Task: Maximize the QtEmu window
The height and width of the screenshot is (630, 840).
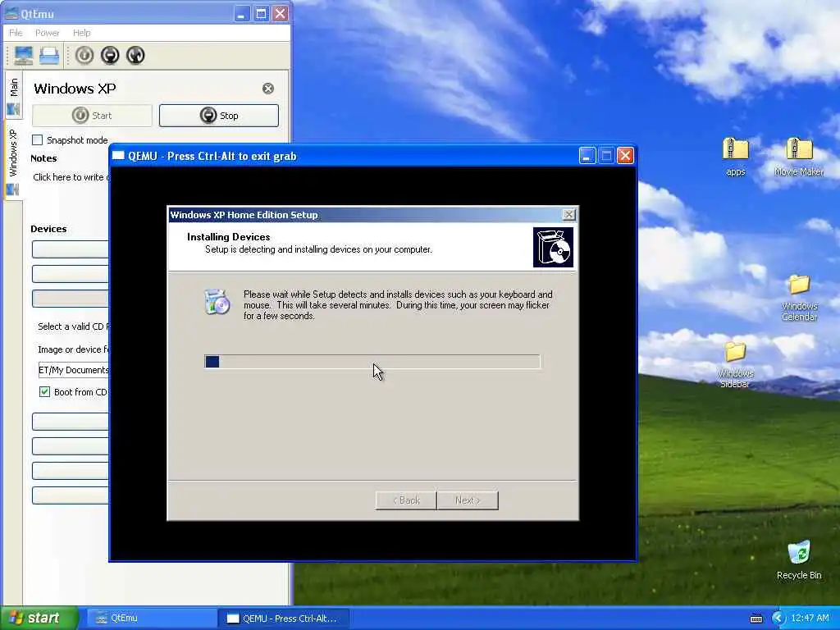Action: click(261, 13)
